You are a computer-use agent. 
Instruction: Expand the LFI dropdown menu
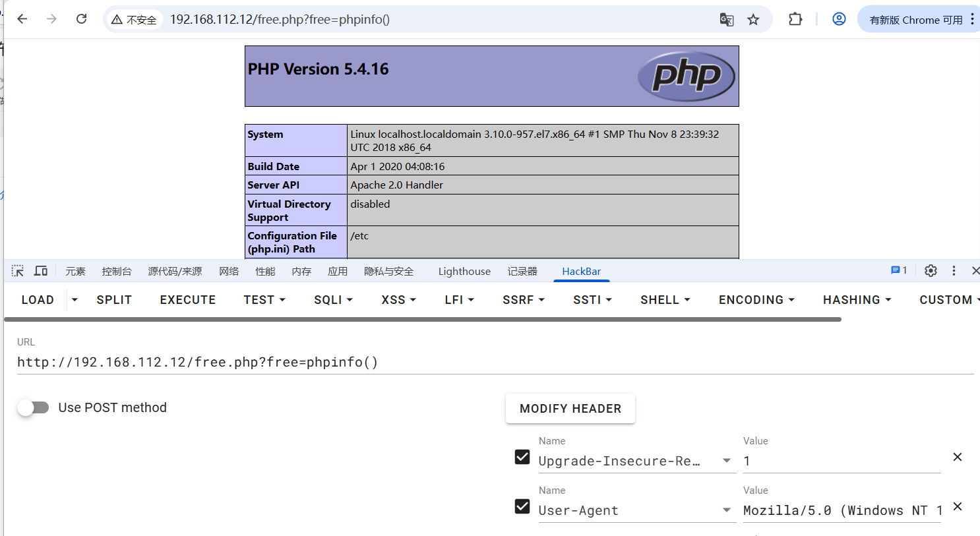tap(460, 299)
